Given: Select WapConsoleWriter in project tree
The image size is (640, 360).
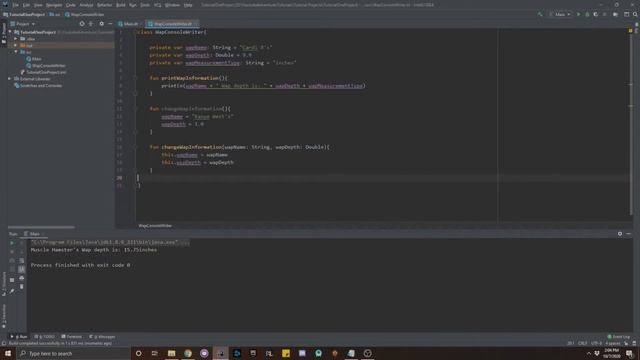Looking at the screenshot, I should point(46,65).
